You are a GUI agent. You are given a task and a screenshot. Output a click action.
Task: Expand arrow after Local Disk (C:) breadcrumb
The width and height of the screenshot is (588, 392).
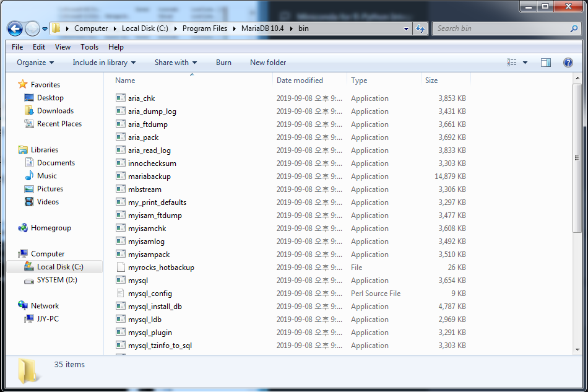click(x=175, y=28)
